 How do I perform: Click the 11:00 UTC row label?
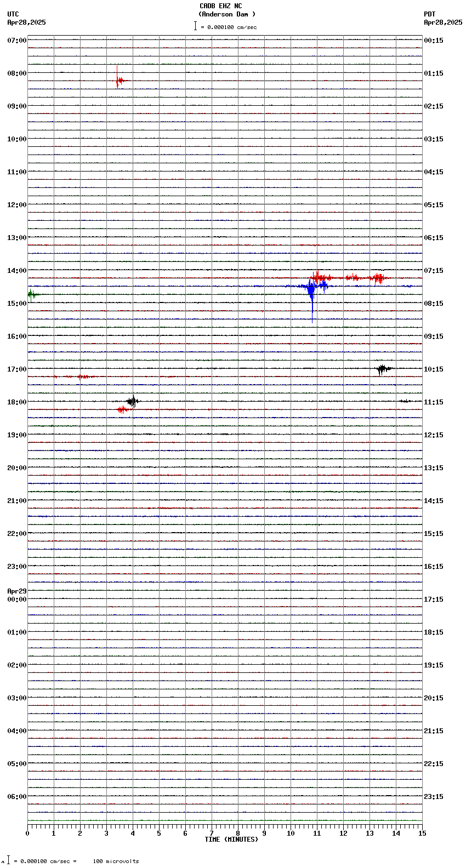pyautogui.click(x=17, y=172)
